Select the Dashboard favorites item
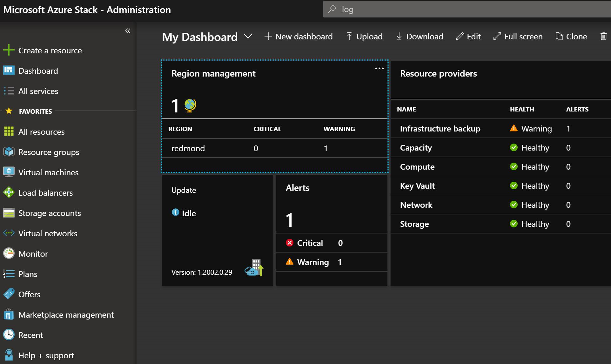 pos(38,70)
